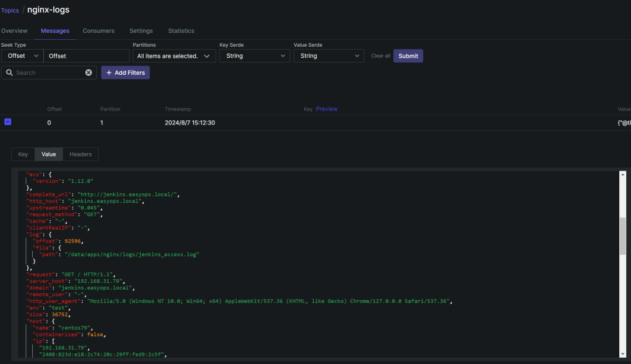Click the "complete_url" JSON line
The width and height of the screenshot is (631, 364).
[x=103, y=194]
